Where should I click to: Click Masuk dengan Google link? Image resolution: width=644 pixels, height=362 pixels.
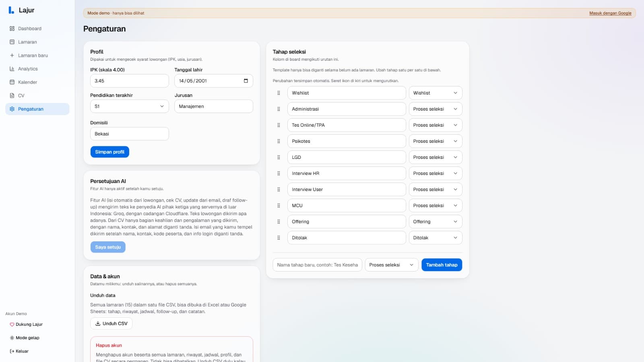tap(610, 13)
